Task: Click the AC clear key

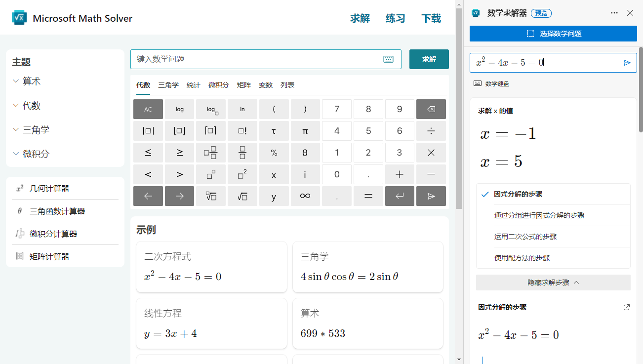Action: pyautogui.click(x=148, y=109)
